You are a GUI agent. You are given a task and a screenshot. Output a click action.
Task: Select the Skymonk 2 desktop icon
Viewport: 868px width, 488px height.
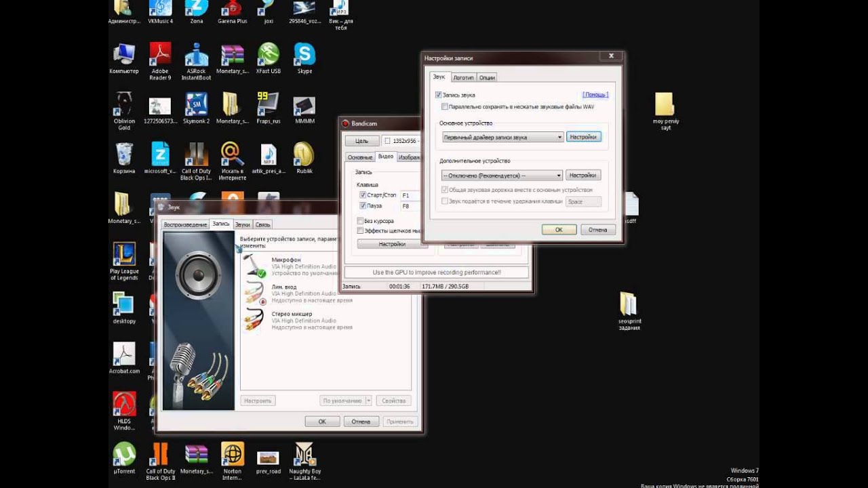click(x=196, y=108)
